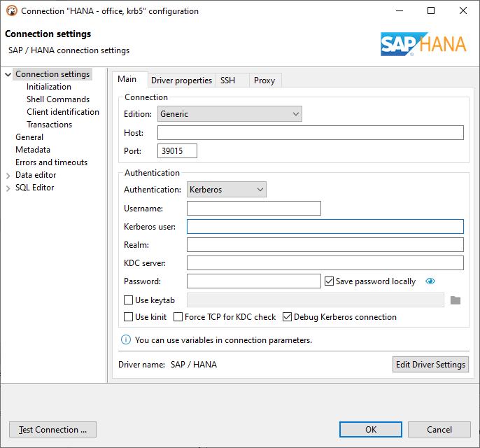Click the SAP HANA logo
Viewport: 480px width, 448px height.
point(423,44)
